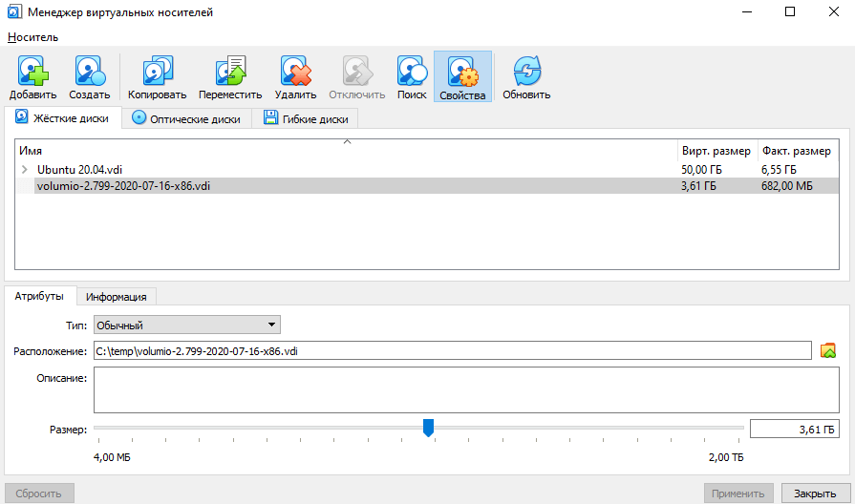Click the Описание text area
Viewport: 855px width, 504px height.
pyautogui.click(x=466, y=389)
